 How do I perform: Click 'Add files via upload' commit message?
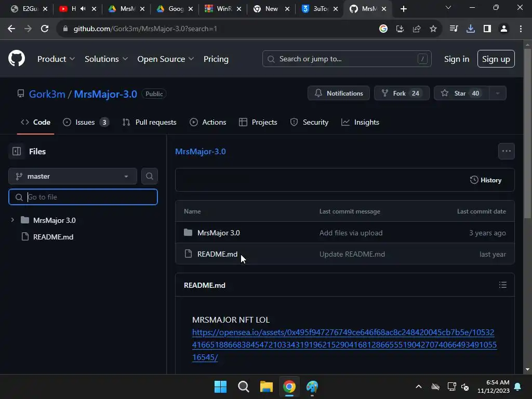point(351,233)
